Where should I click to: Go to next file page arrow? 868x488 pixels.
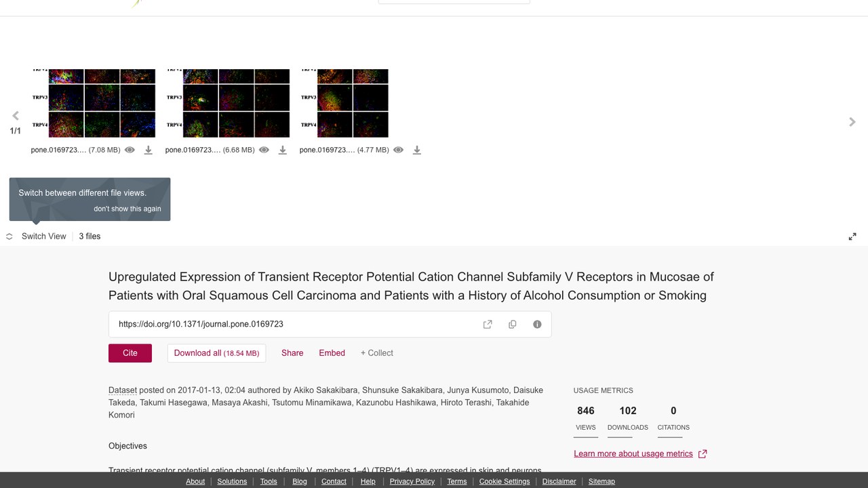pyautogui.click(x=852, y=122)
